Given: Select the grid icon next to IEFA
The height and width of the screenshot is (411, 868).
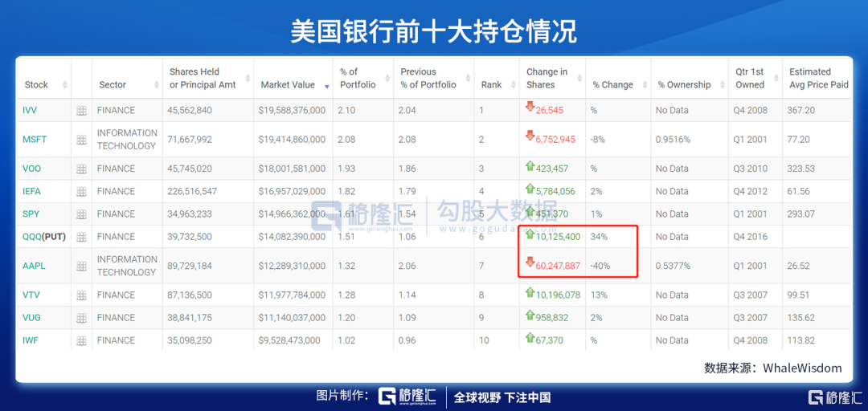Looking at the screenshot, I should click(x=81, y=192).
